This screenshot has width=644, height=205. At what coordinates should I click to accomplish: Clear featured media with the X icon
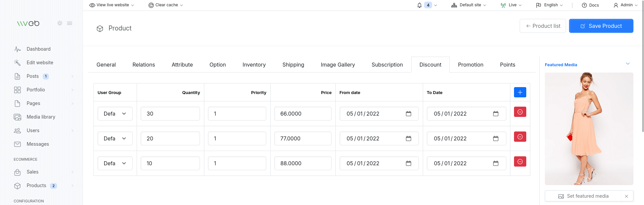(626, 196)
